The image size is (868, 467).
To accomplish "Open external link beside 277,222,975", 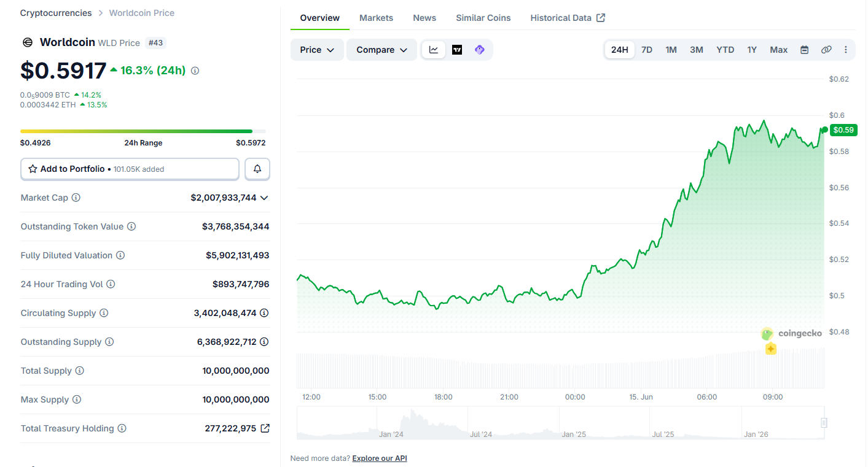I will (x=265, y=428).
